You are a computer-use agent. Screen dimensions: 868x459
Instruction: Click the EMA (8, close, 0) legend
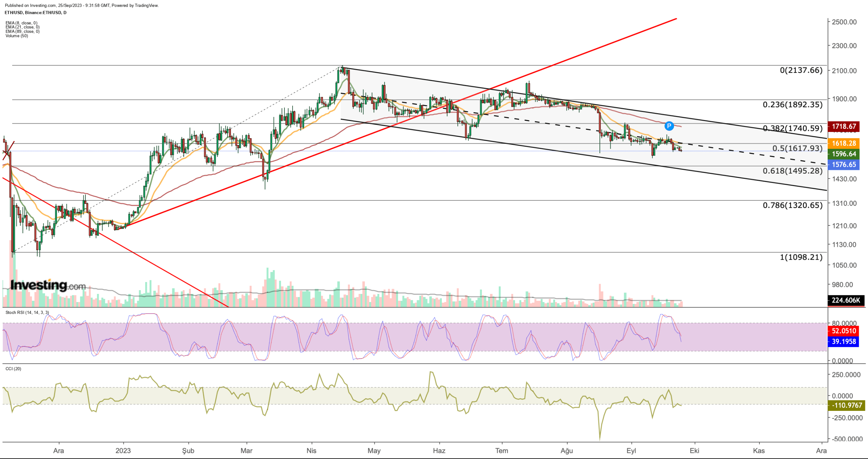tap(21, 23)
